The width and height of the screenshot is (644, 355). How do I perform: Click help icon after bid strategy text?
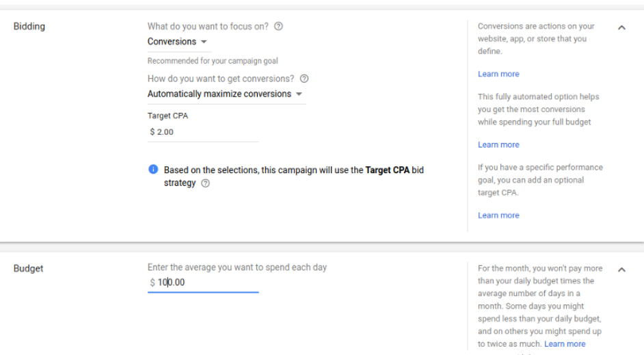coord(206,183)
